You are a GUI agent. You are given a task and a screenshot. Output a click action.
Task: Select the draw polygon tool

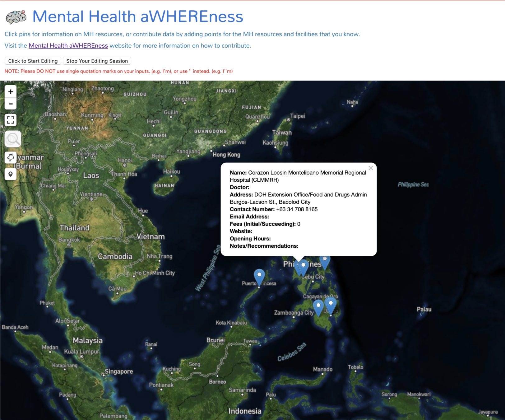coord(11,157)
